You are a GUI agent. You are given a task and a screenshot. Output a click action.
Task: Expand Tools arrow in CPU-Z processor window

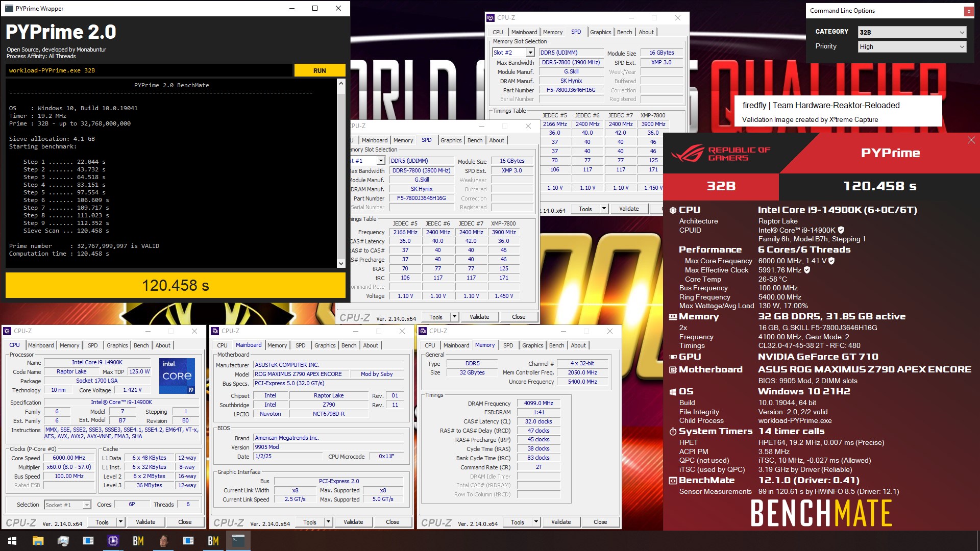click(120, 522)
